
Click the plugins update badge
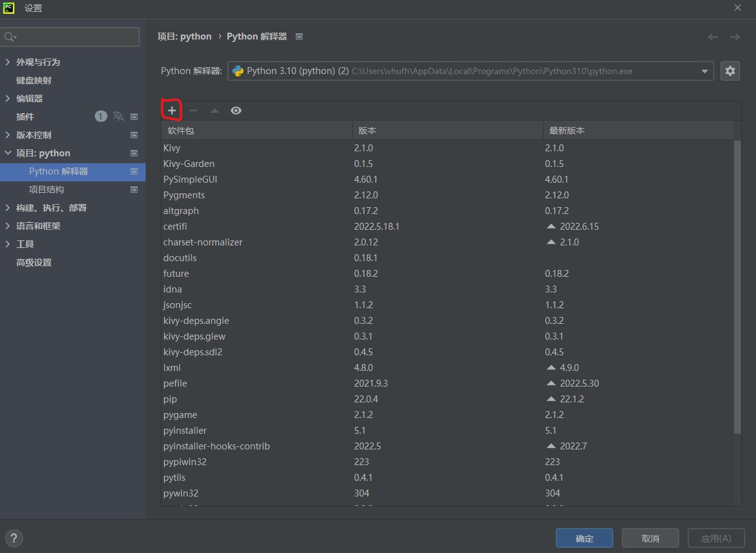click(101, 116)
